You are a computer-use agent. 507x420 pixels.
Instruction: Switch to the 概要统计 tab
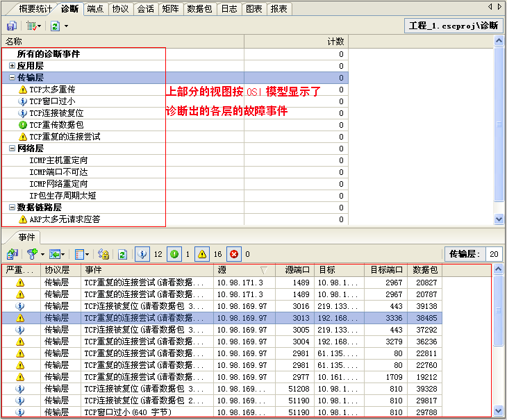click(x=35, y=9)
